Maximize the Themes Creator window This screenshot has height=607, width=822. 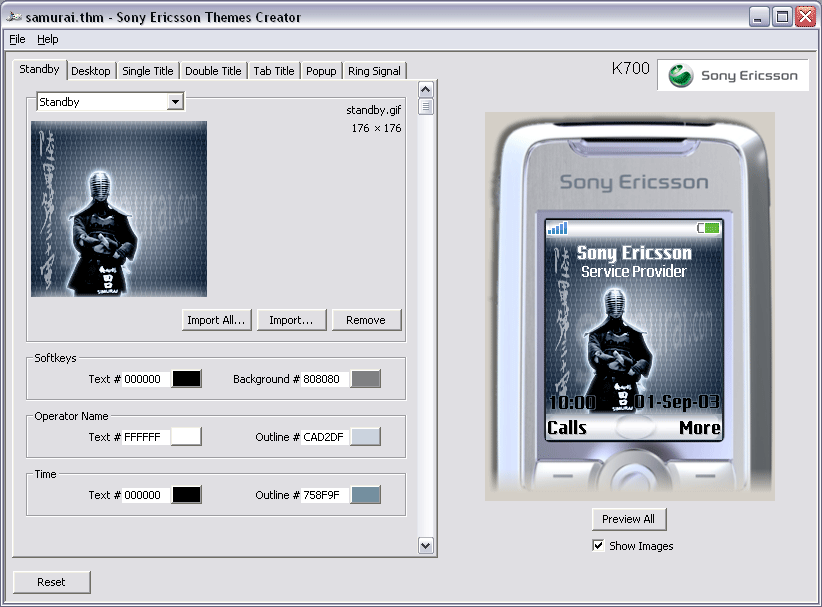tap(782, 17)
